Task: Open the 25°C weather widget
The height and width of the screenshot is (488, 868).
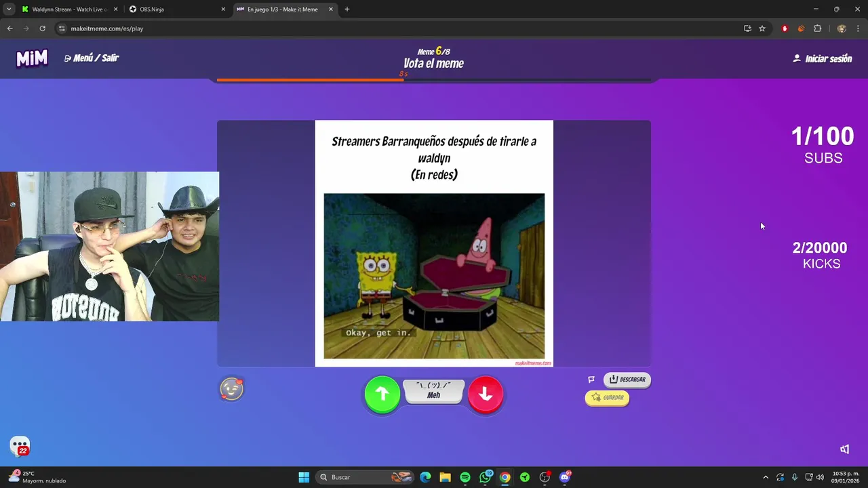Action: point(37,477)
